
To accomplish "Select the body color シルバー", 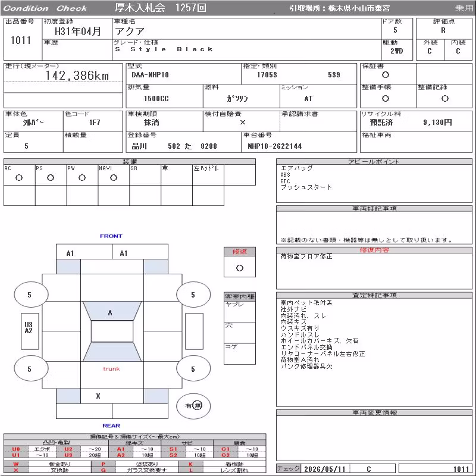I will coord(33,123).
